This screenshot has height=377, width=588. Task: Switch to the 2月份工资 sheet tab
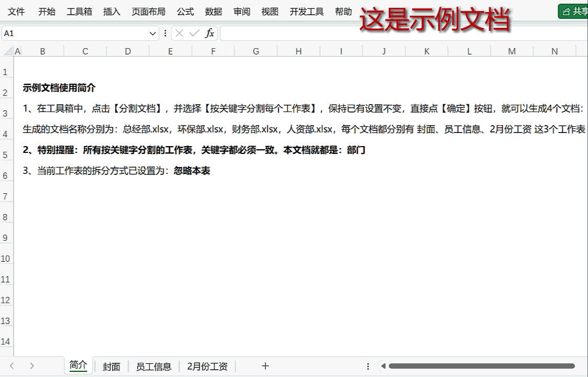(207, 367)
